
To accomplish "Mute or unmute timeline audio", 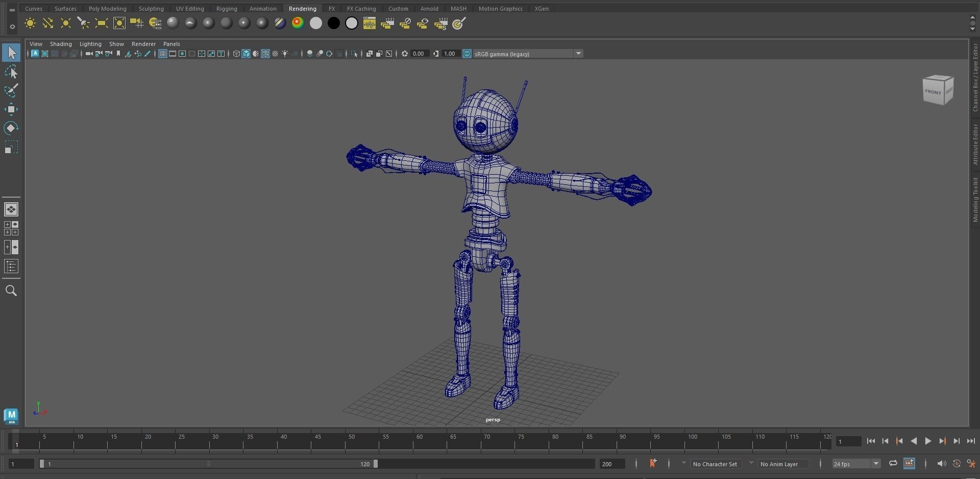I will coord(941,464).
